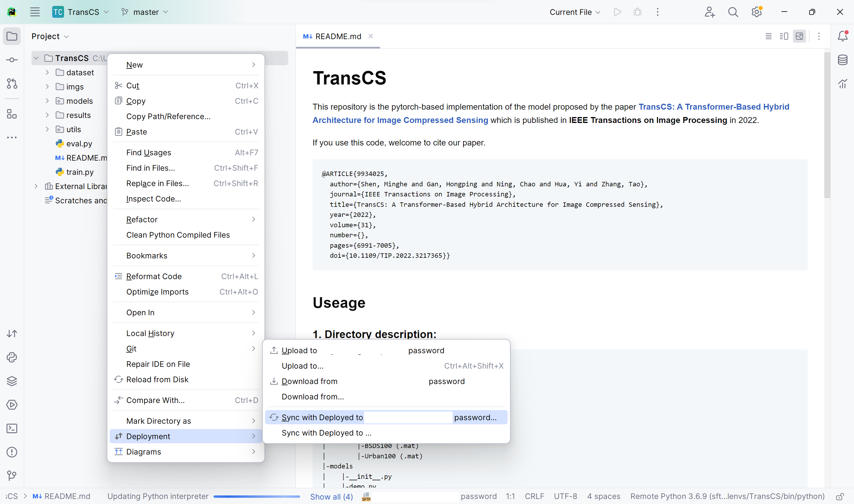Open the Project view selector dropdown
Image resolution: width=854 pixels, height=504 pixels.
(x=50, y=36)
